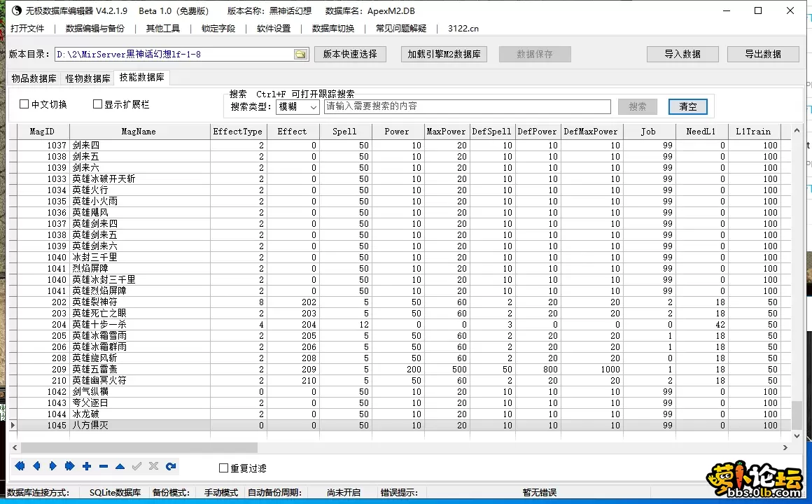812x504 pixels.
Task: Click the horizontal scrollbar thumb
Action: coord(139,447)
